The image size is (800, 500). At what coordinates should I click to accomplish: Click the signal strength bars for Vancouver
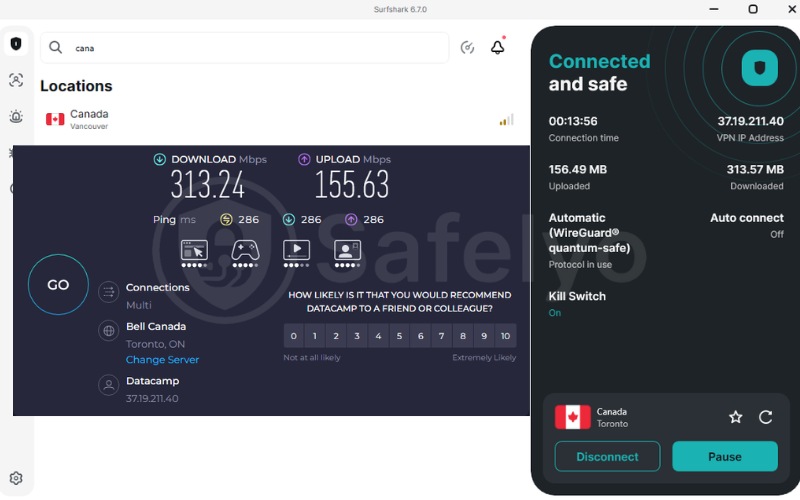[x=507, y=119]
